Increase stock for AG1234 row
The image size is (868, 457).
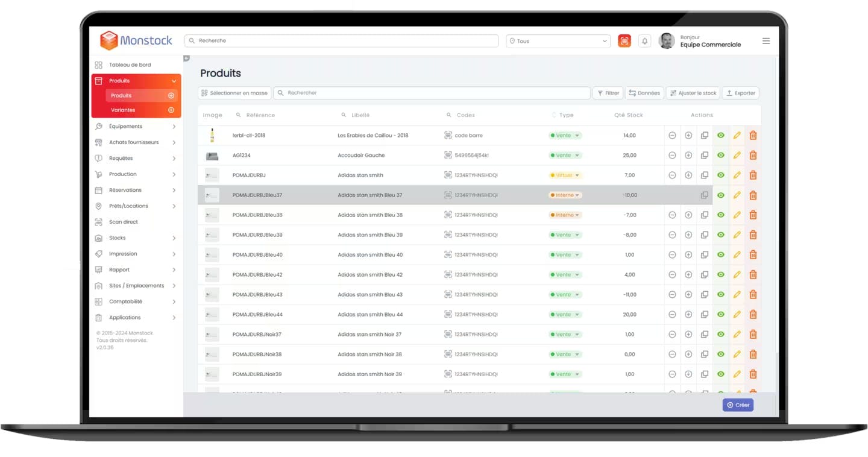[688, 156]
